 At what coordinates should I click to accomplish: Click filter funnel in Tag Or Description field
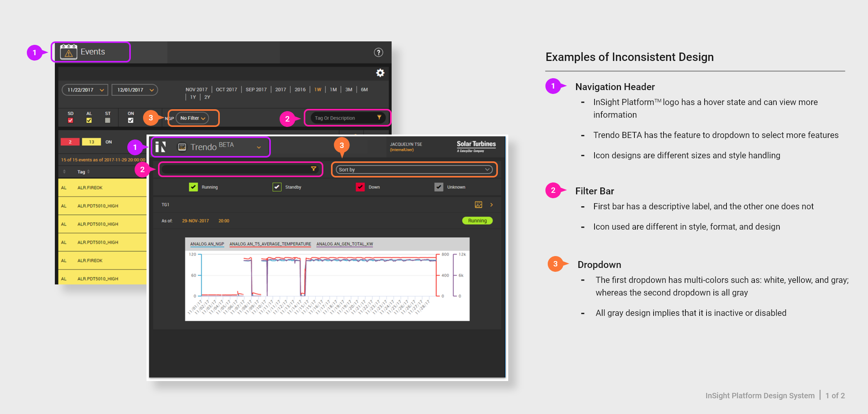pyautogui.click(x=379, y=118)
